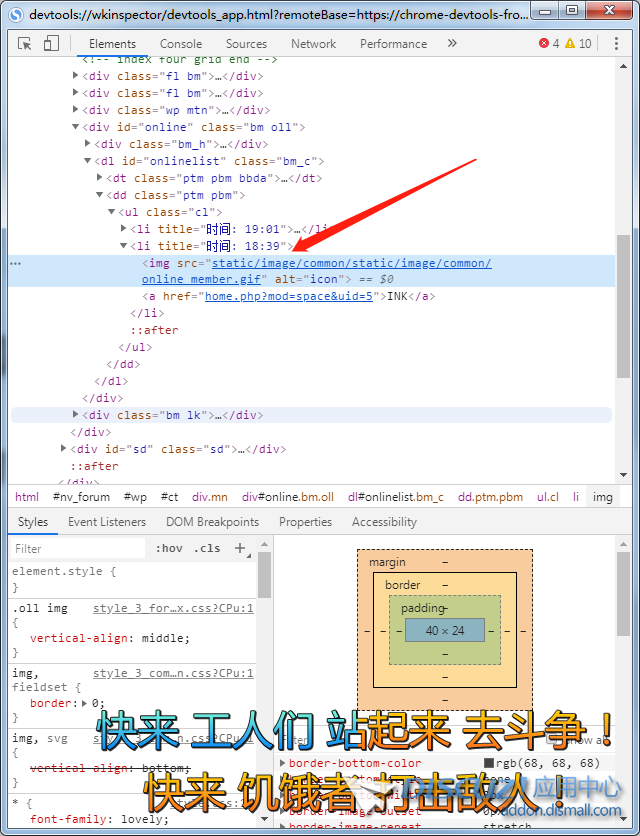Activate the inspect element picker icon

click(x=25, y=44)
